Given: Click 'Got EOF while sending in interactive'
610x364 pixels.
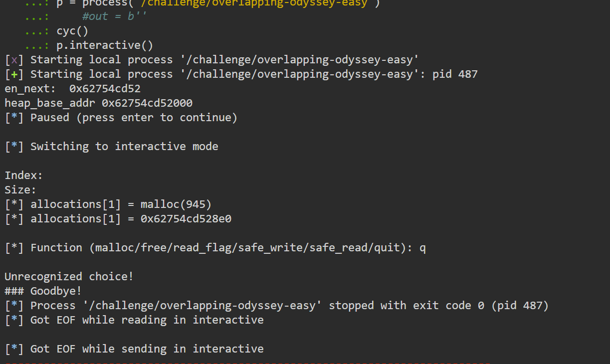Looking at the screenshot, I should pos(147,349).
